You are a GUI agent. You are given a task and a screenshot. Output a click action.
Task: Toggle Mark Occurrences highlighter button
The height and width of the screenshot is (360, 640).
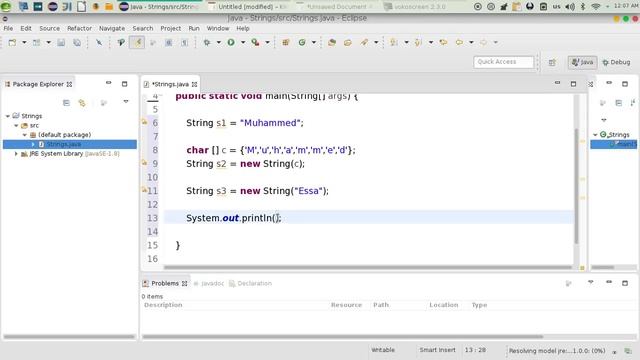point(137,42)
